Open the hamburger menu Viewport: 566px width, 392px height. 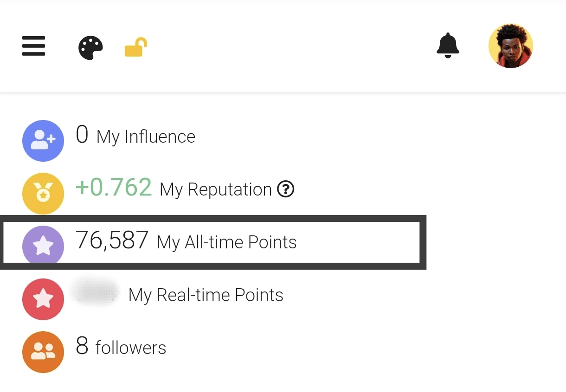coord(34,46)
